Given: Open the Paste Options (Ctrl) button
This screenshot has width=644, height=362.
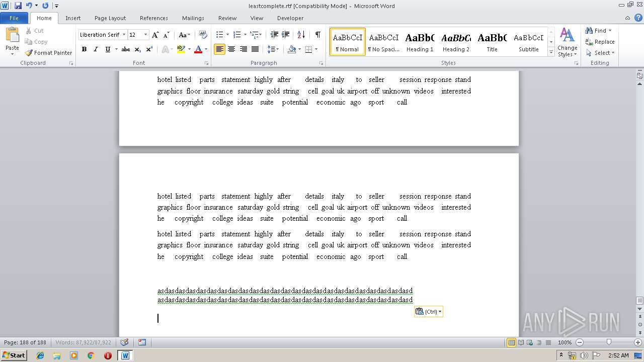Looking at the screenshot, I should point(429,312).
